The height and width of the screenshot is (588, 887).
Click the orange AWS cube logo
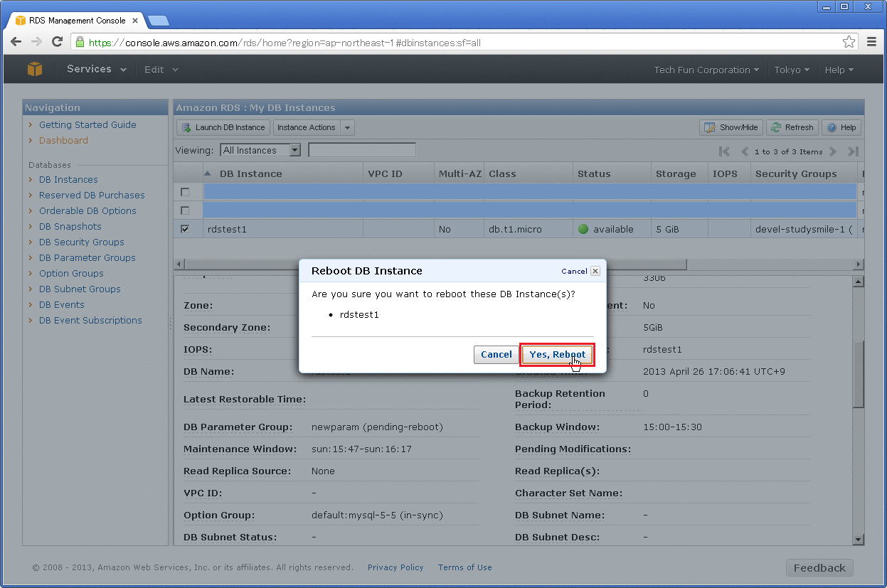(35, 69)
